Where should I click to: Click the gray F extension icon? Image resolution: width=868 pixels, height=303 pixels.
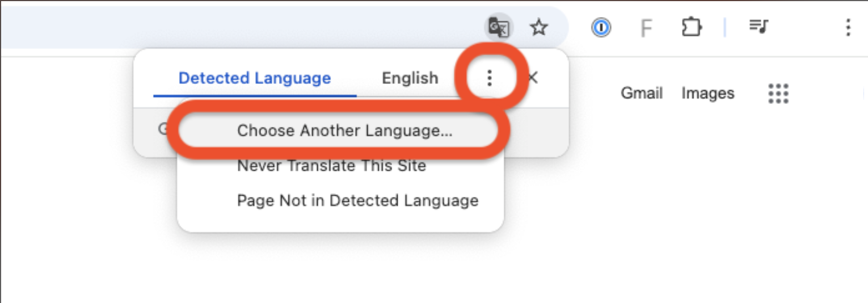click(x=645, y=28)
